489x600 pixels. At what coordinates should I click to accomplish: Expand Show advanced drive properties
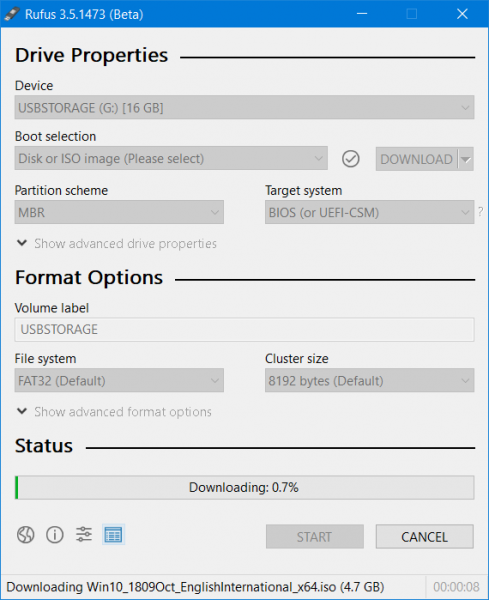(117, 243)
